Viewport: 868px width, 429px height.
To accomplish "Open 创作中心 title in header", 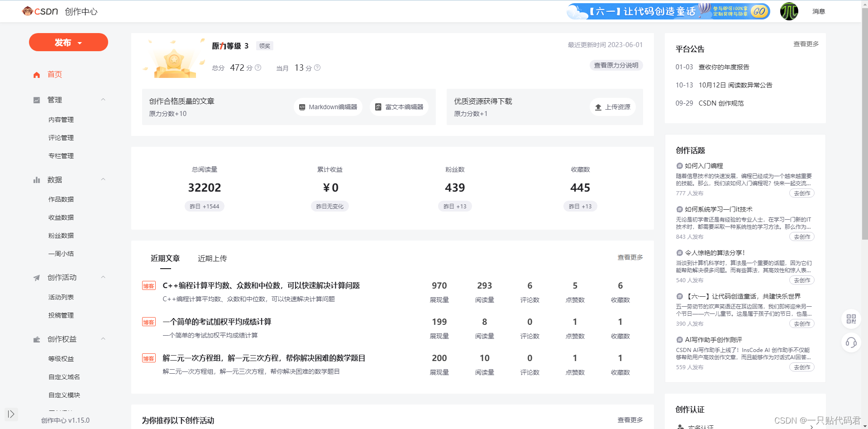I will (81, 11).
